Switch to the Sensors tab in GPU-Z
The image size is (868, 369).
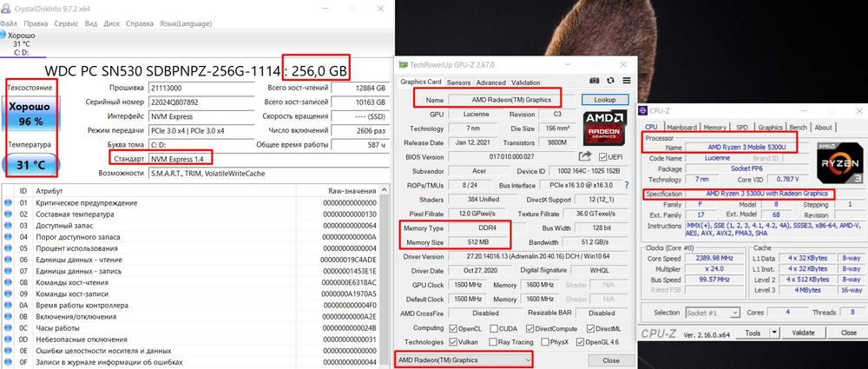458,82
